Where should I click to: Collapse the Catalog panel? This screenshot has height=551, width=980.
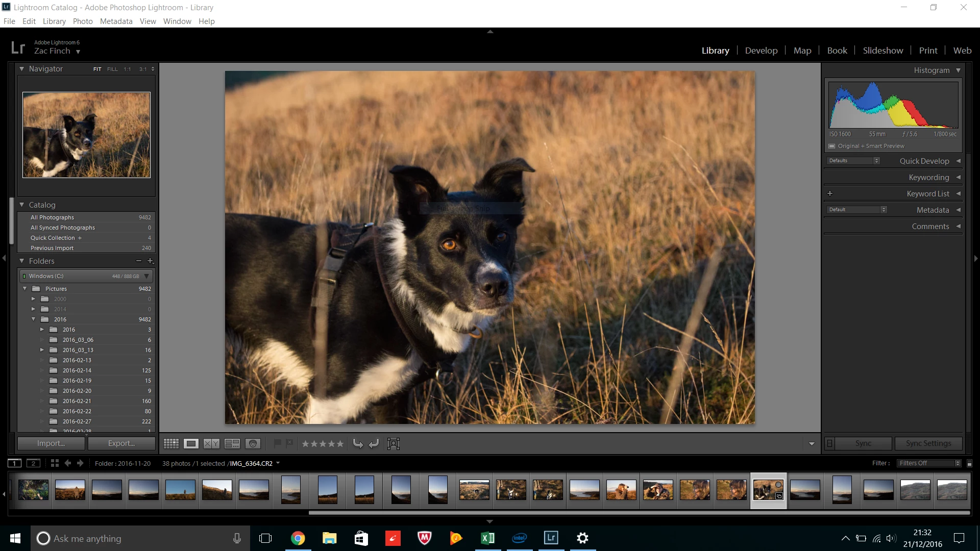click(x=22, y=205)
